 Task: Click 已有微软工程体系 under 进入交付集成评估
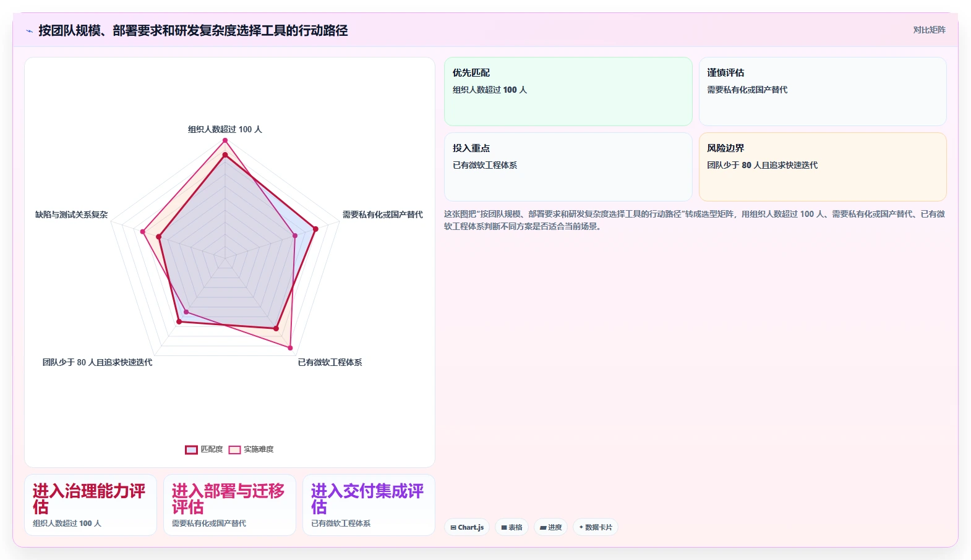point(341,523)
